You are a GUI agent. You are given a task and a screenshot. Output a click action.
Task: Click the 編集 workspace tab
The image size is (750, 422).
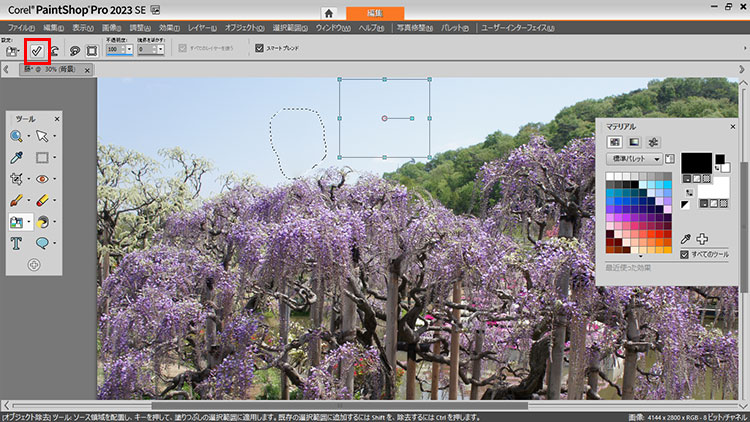click(x=375, y=12)
